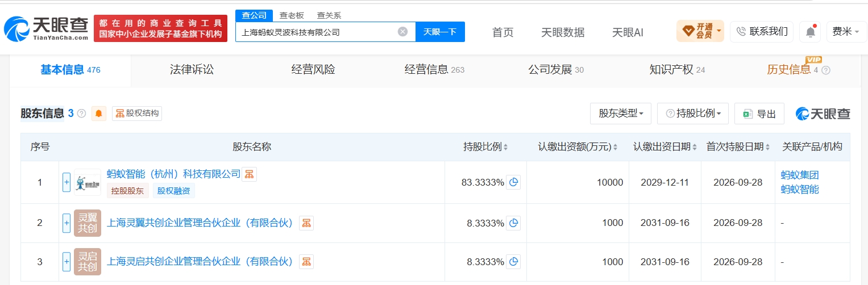868x285 pixels.
Task: Click the 天眼一下 search button
Action: click(x=440, y=32)
